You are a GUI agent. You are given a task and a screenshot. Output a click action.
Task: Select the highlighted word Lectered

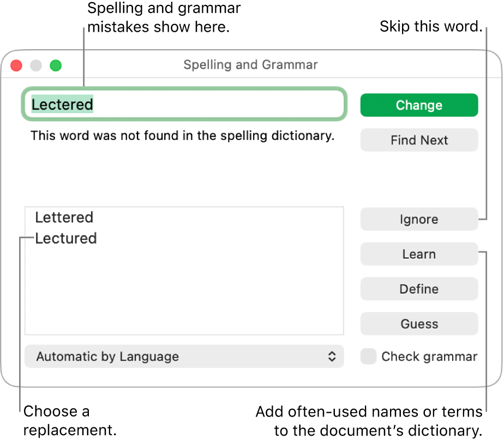[x=62, y=104]
